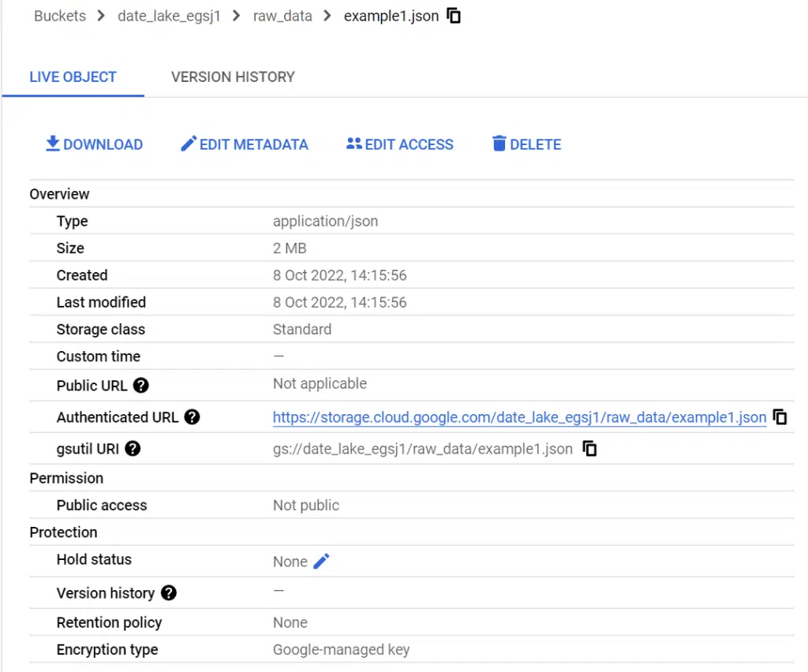Viewport: 808px width, 672px height.
Task: Click the example1.json breadcrumb title
Action: [391, 16]
